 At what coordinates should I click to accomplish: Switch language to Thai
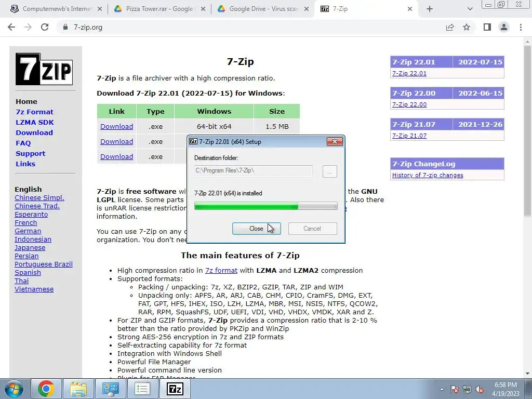pos(22,281)
